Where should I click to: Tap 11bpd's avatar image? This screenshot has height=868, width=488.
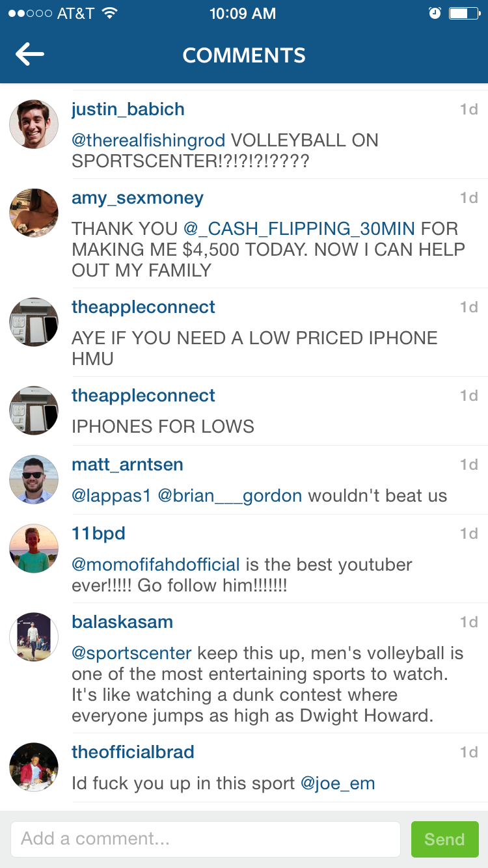(x=34, y=549)
